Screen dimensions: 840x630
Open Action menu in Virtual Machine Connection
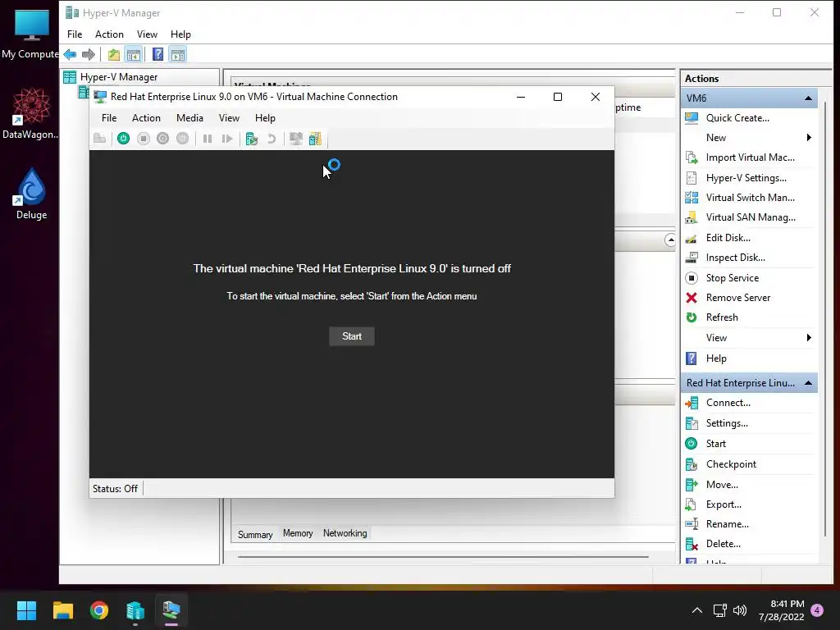[146, 118]
